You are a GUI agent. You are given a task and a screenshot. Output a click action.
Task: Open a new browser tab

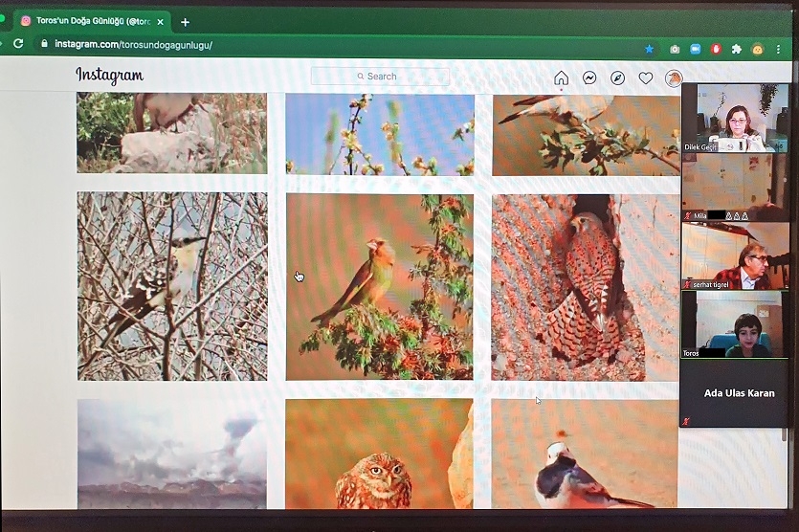(x=185, y=22)
